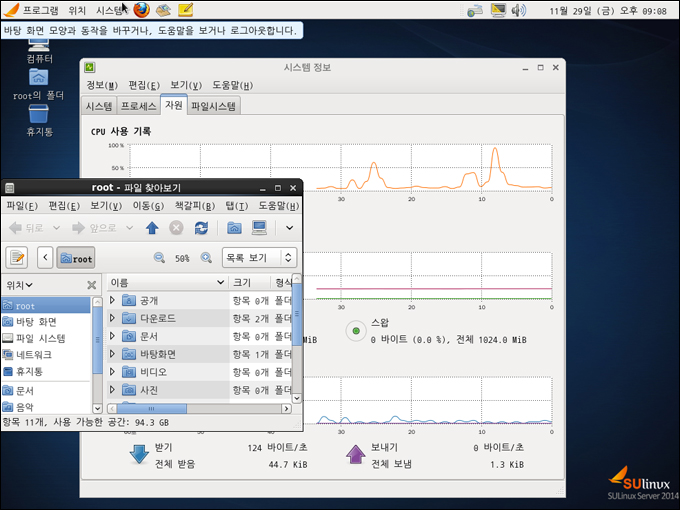Select 네트워크 in the sidebar places

pyautogui.click(x=34, y=354)
